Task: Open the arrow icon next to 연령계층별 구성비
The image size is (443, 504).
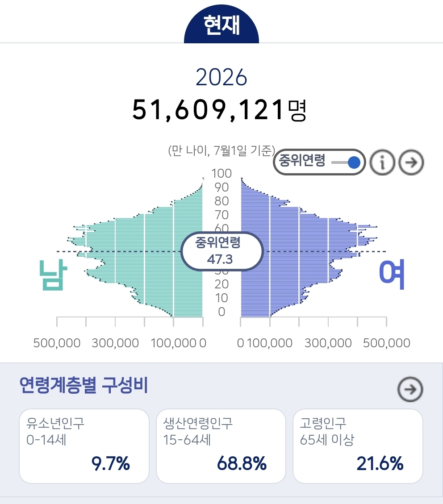Action: pyautogui.click(x=410, y=390)
